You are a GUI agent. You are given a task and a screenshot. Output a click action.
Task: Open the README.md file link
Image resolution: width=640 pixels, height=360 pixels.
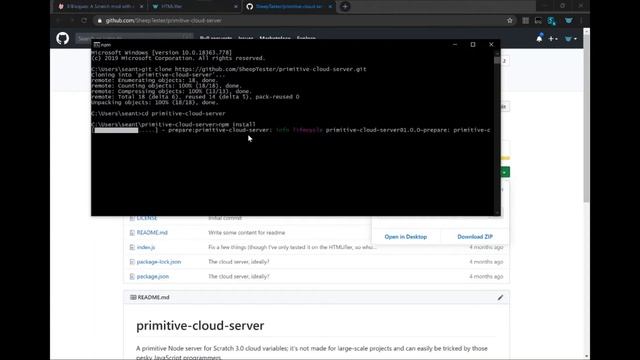tap(152, 233)
